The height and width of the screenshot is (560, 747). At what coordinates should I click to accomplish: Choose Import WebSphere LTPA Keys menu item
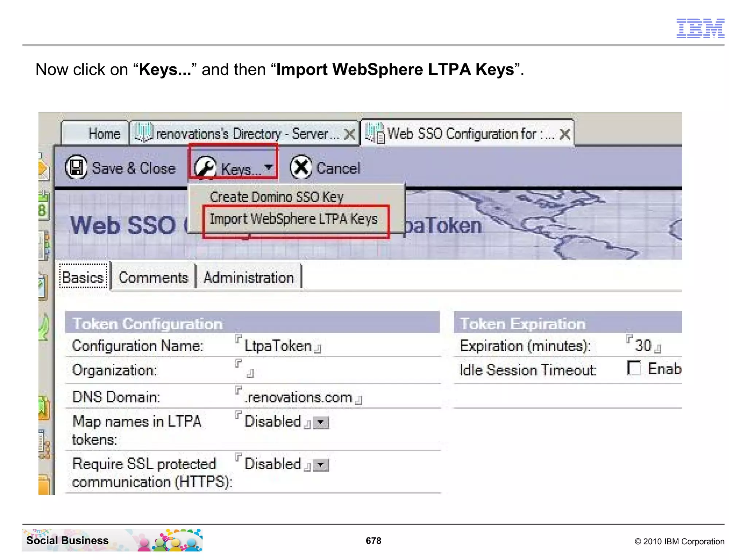click(294, 219)
